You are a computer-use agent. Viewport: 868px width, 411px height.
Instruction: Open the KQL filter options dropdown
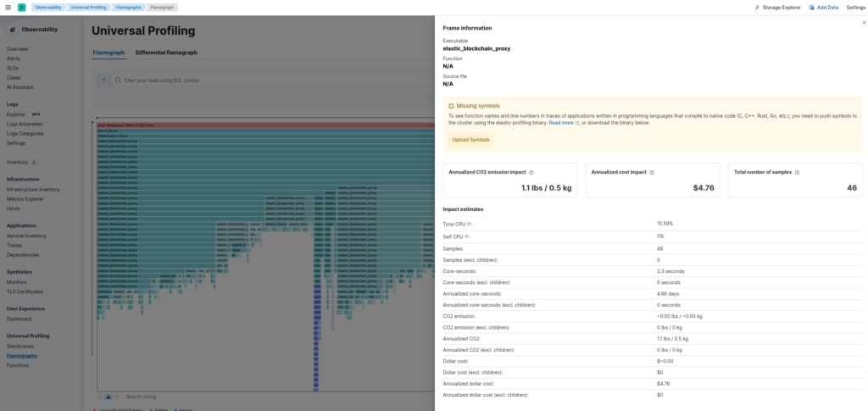point(103,81)
